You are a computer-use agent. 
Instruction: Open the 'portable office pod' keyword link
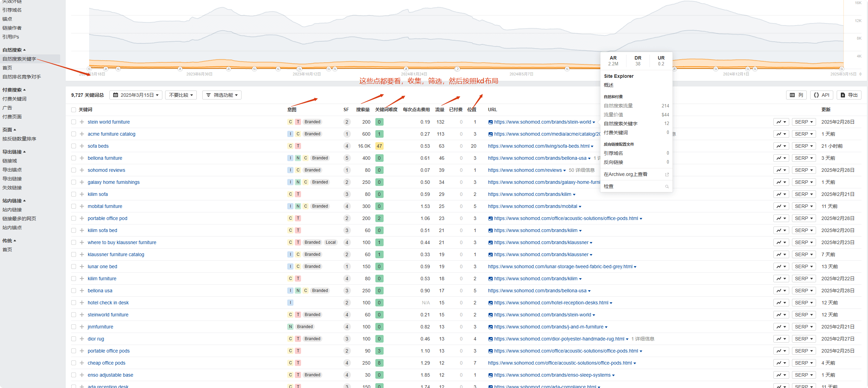pyautogui.click(x=107, y=218)
